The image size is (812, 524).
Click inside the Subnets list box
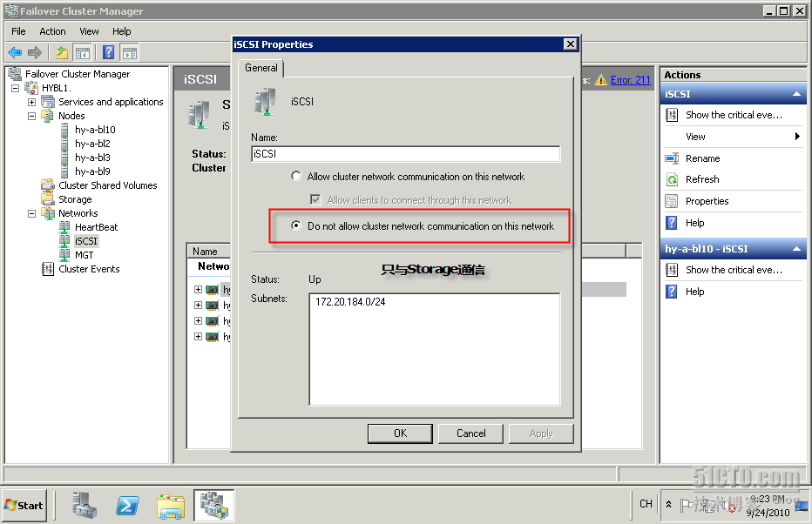[x=435, y=349]
